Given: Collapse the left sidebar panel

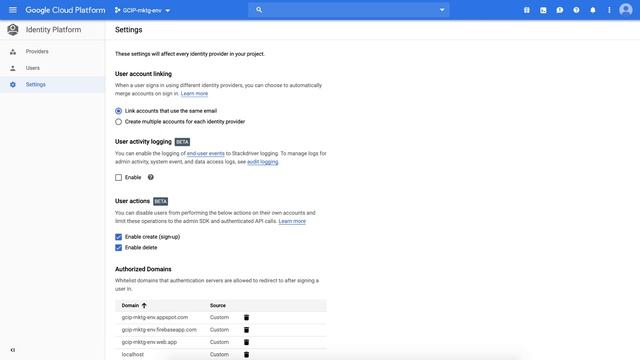Looking at the screenshot, I should pos(13,350).
